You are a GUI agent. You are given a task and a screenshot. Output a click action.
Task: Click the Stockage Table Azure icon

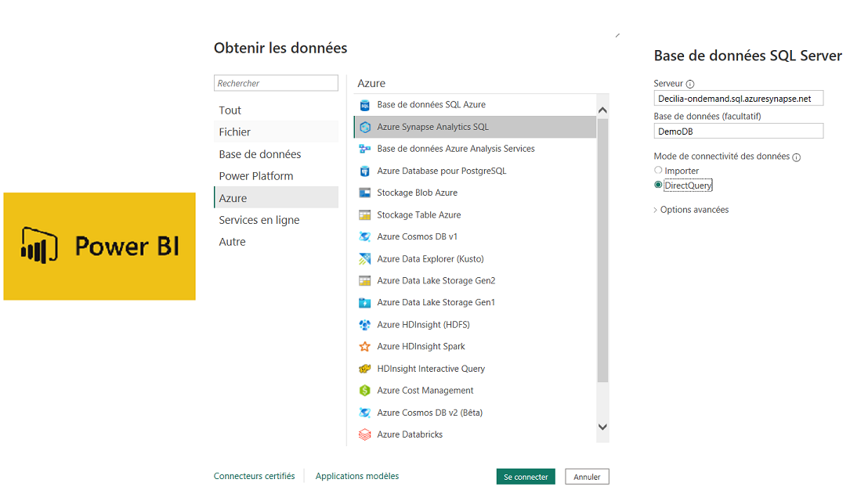point(365,215)
